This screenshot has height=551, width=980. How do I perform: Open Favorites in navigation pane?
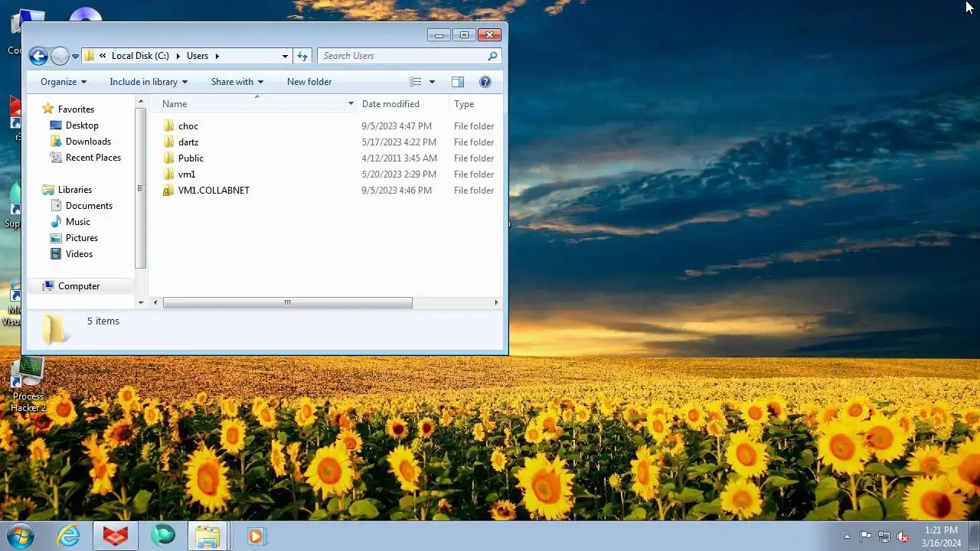pyautogui.click(x=76, y=109)
